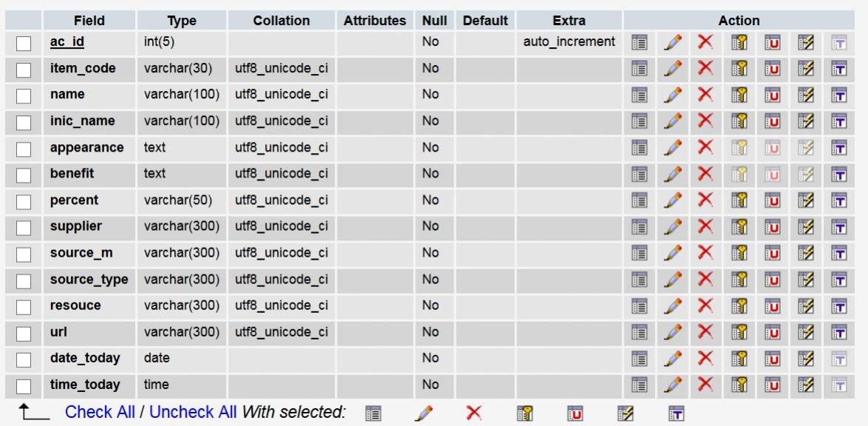Select the appearance field checkbox
The width and height of the screenshot is (868, 426).
click(x=25, y=148)
